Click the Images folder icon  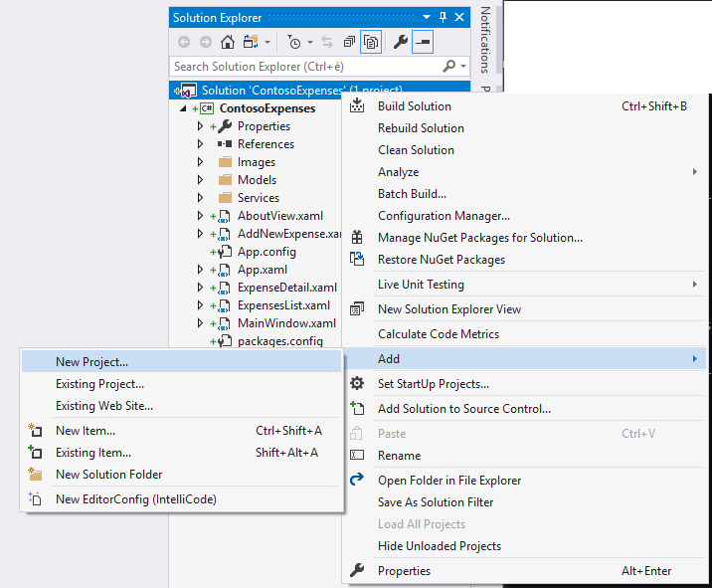coord(225,162)
